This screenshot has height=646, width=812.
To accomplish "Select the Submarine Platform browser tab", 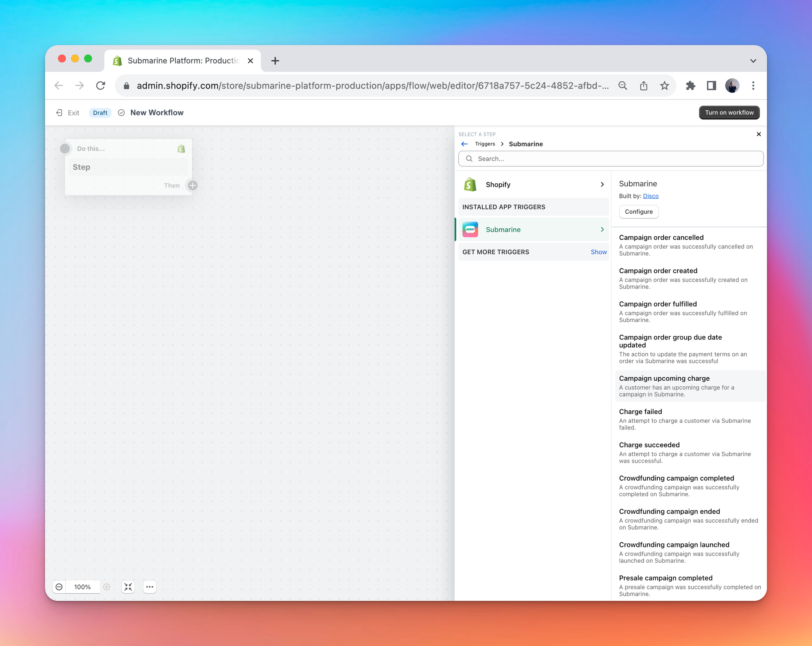I will tap(182, 61).
